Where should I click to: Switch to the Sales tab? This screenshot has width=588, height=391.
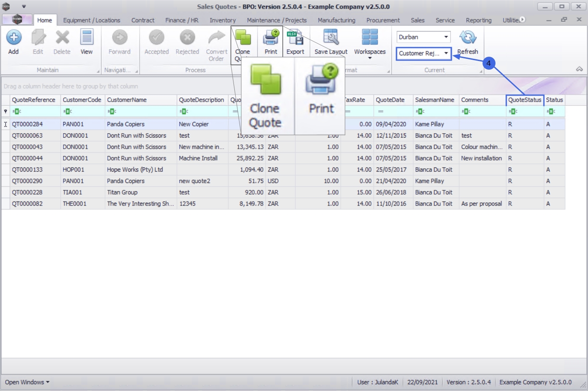point(418,20)
